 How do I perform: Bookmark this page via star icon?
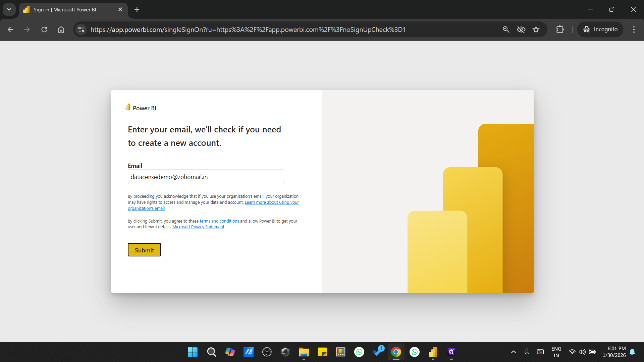(536, 29)
